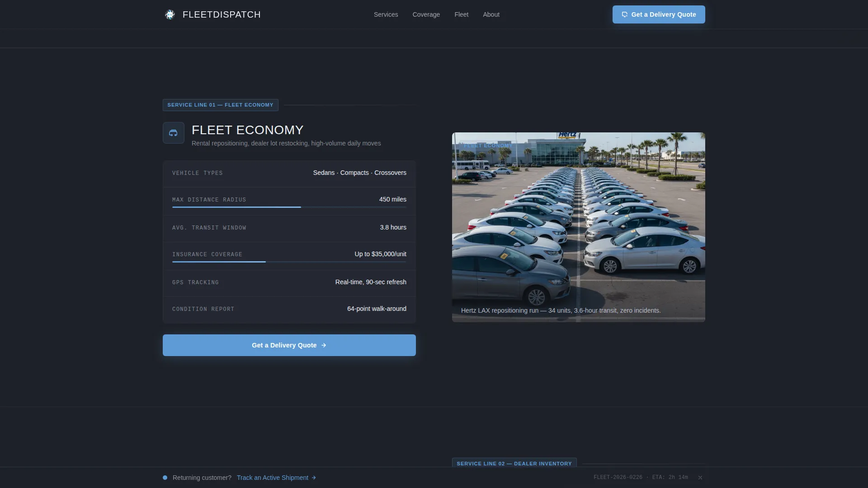The height and width of the screenshot is (488, 868).
Task: Dismiss the bottom tracking bar
Action: pyautogui.click(x=700, y=478)
